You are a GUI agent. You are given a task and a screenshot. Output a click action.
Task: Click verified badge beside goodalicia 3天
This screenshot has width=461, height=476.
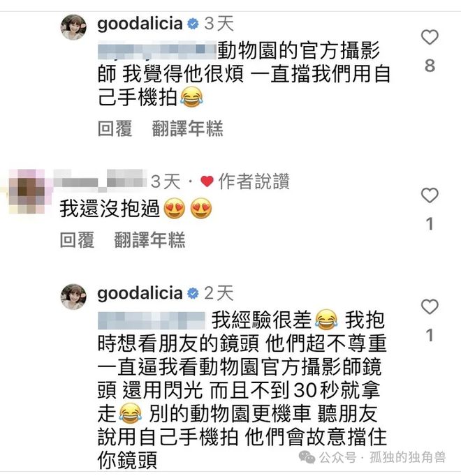[x=193, y=24]
